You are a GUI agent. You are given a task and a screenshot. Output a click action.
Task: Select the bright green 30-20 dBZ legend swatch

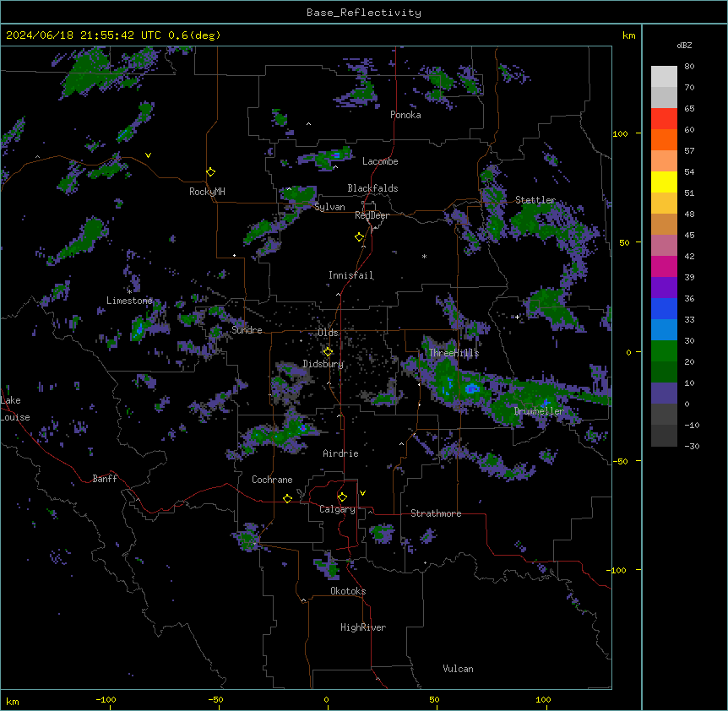[664, 351]
